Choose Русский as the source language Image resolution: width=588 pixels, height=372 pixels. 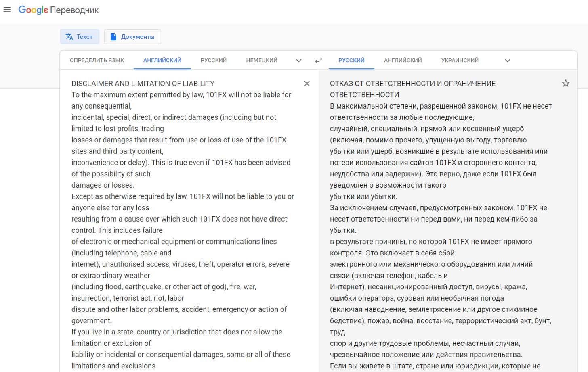214,60
